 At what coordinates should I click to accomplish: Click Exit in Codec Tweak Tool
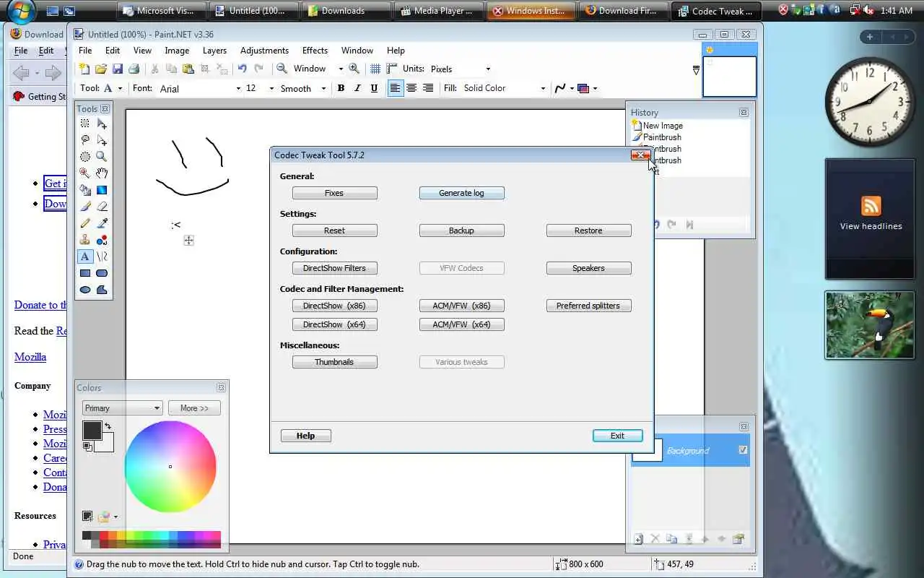(x=617, y=436)
